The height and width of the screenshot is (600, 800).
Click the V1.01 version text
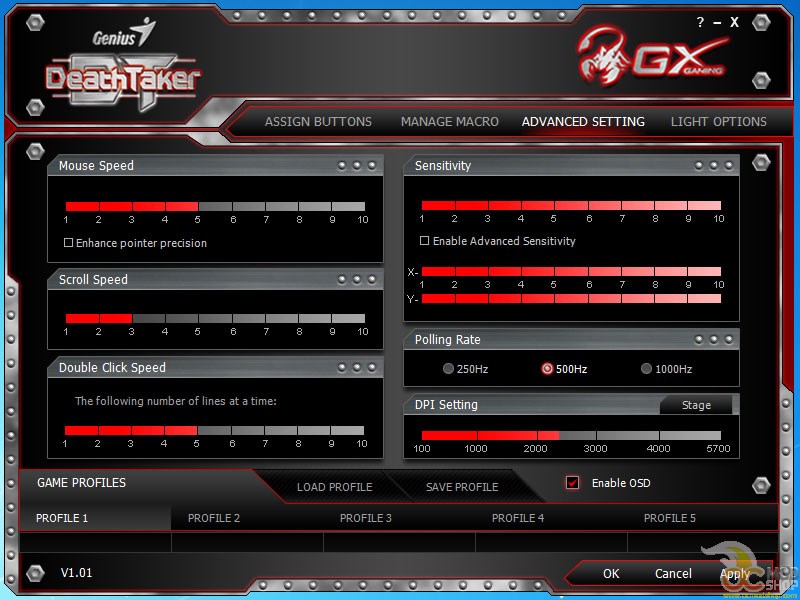[77, 572]
